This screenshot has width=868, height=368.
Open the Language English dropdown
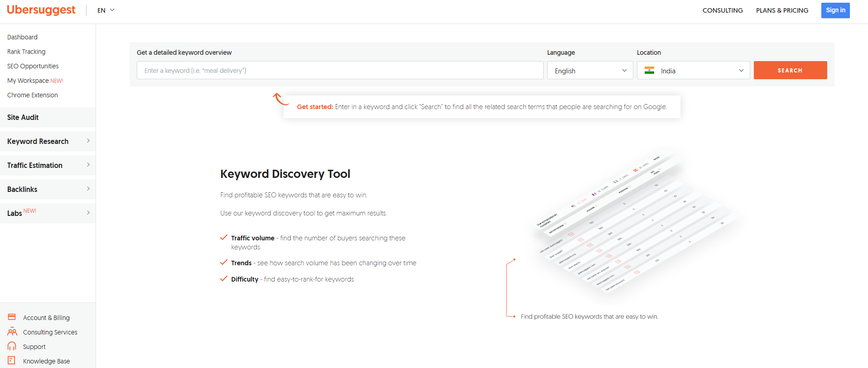[590, 70]
